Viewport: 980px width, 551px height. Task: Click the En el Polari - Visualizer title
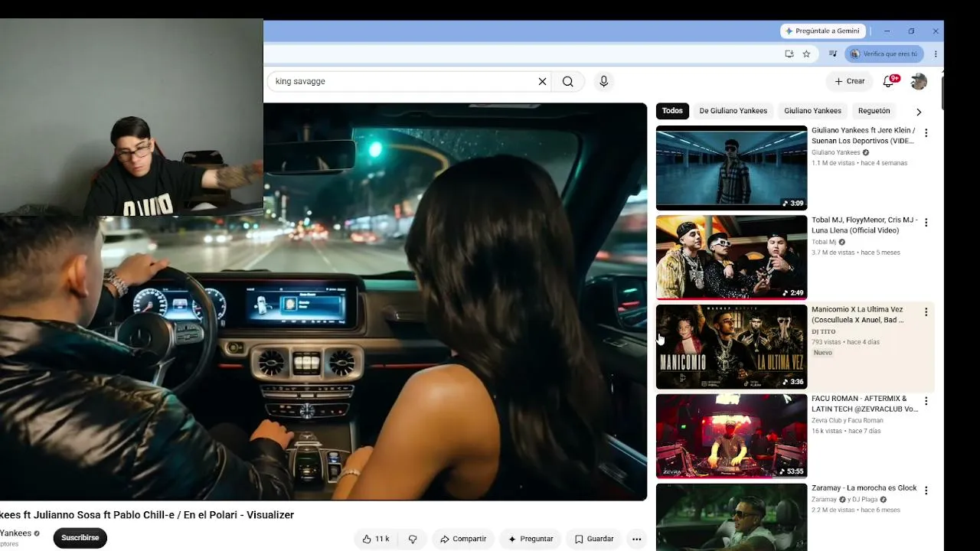[x=147, y=515]
